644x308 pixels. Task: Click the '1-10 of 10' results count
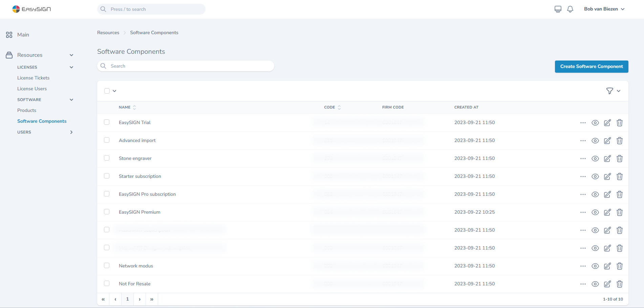(613, 299)
